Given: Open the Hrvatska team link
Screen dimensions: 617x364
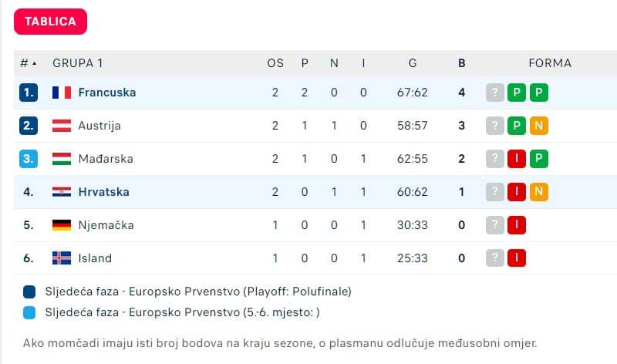Looking at the screenshot, I should pos(104,192).
